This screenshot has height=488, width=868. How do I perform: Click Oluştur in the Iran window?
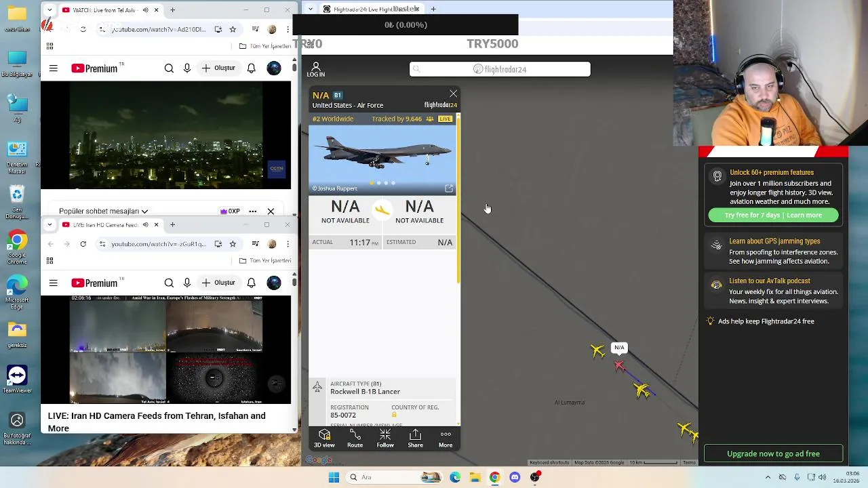[218, 283]
